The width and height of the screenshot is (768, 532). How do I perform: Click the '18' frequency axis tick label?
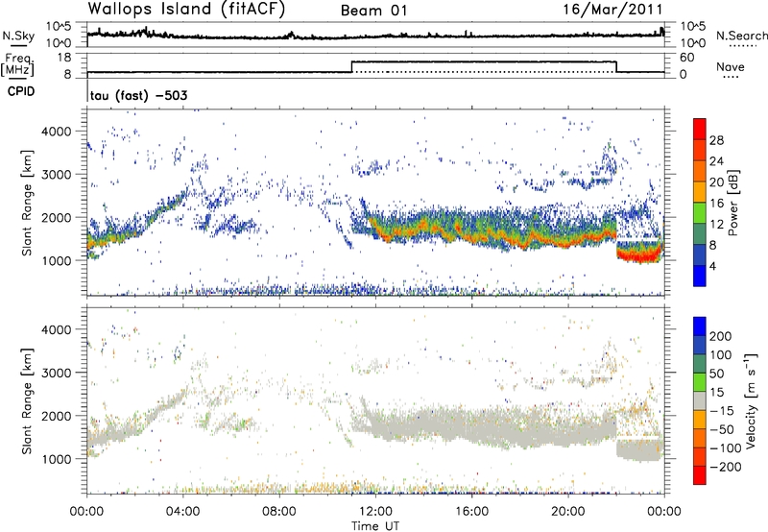click(64, 58)
